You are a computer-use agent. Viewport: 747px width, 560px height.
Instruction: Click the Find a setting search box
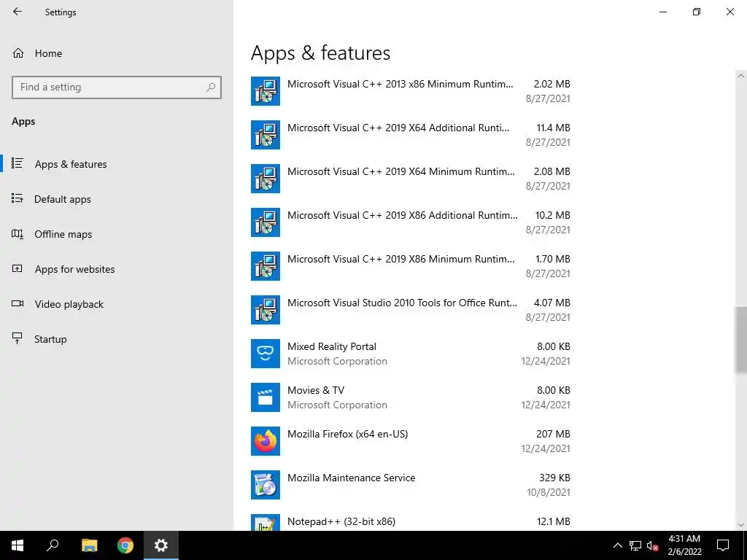pos(117,87)
